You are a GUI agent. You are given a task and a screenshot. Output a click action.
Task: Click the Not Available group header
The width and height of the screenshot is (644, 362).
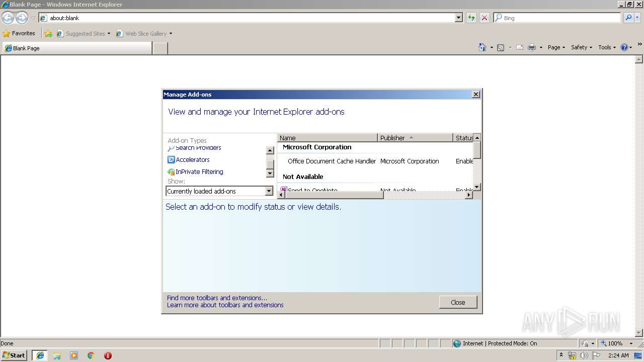(303, 177)
